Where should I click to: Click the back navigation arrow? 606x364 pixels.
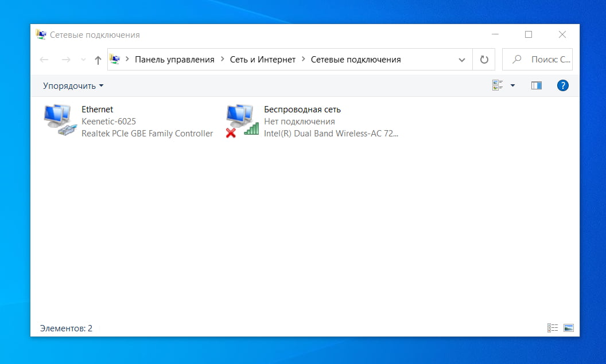(44, 60)
